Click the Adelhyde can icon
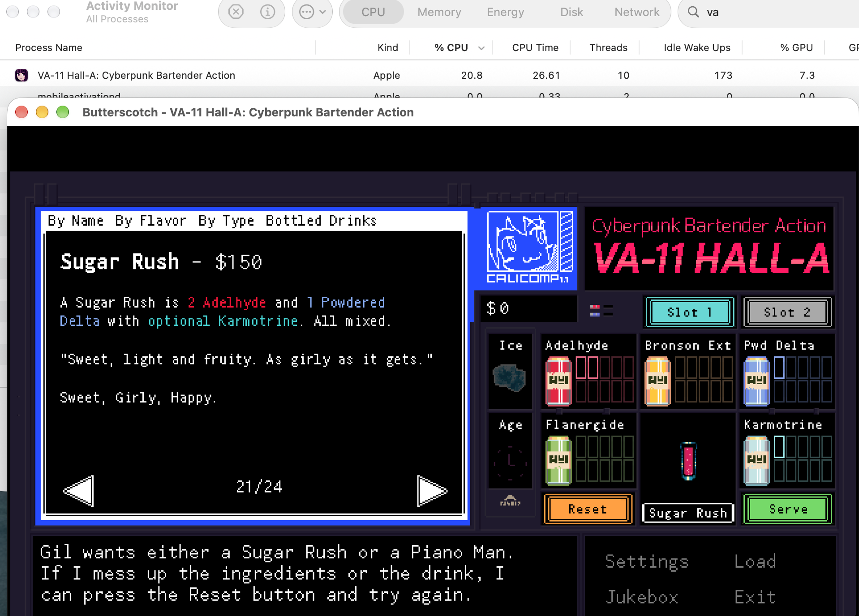 click(x=558, y=381)
